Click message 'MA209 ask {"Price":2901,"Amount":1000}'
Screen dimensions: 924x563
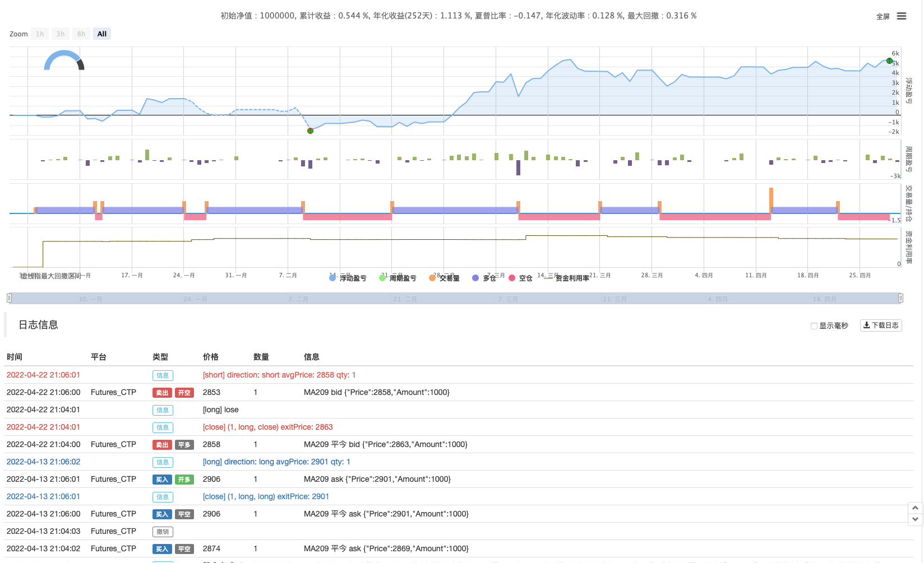coord(377,479)
